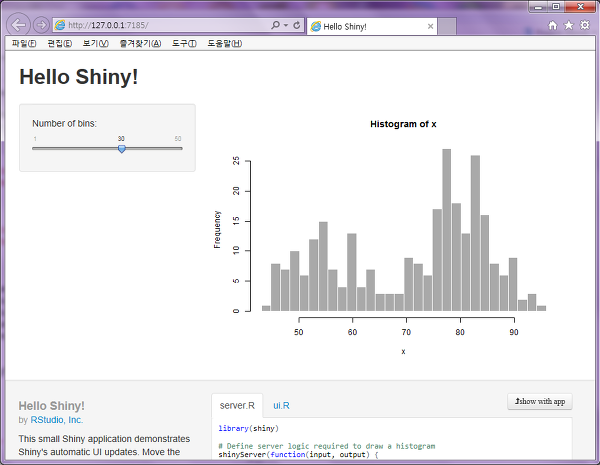Open the 즐겨찾기(A) menu
This screenshot has height=465, width=600.
140,43
